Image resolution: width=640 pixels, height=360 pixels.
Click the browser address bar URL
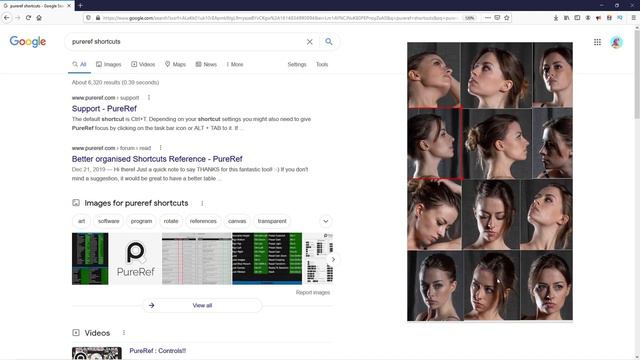280,18
